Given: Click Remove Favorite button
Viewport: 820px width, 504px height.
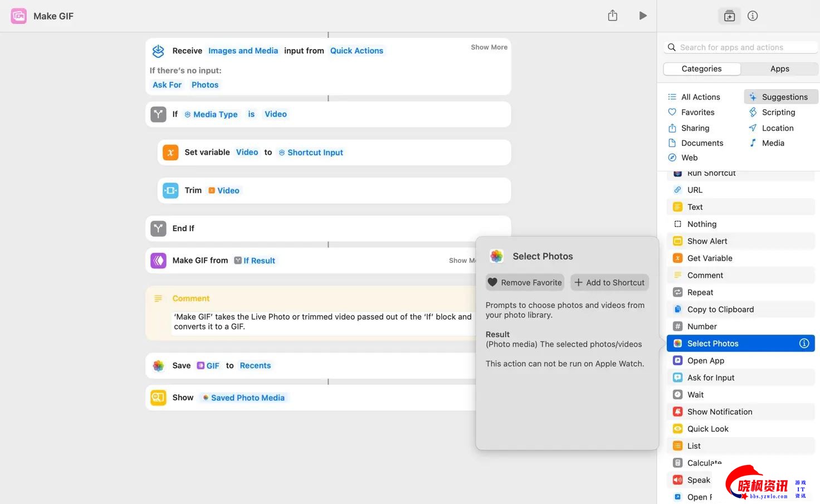Looking at the screenshot, I should [x=525, y=282].
